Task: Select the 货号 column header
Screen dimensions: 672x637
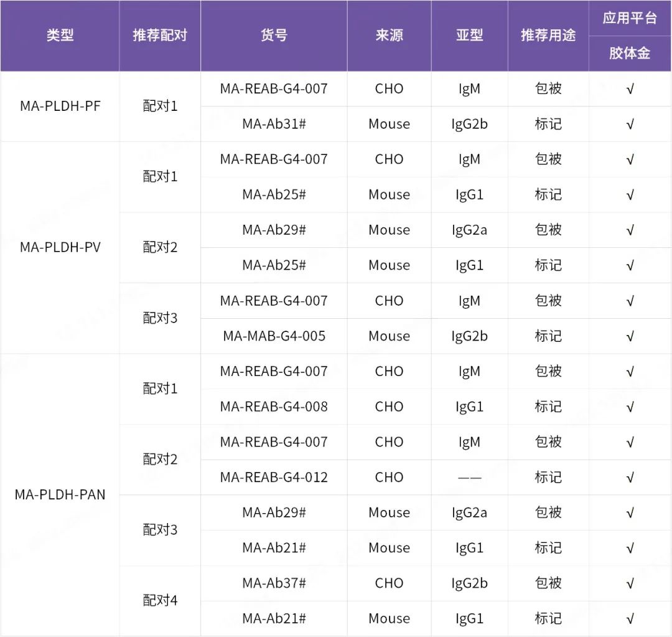Action: coord(274,35)
